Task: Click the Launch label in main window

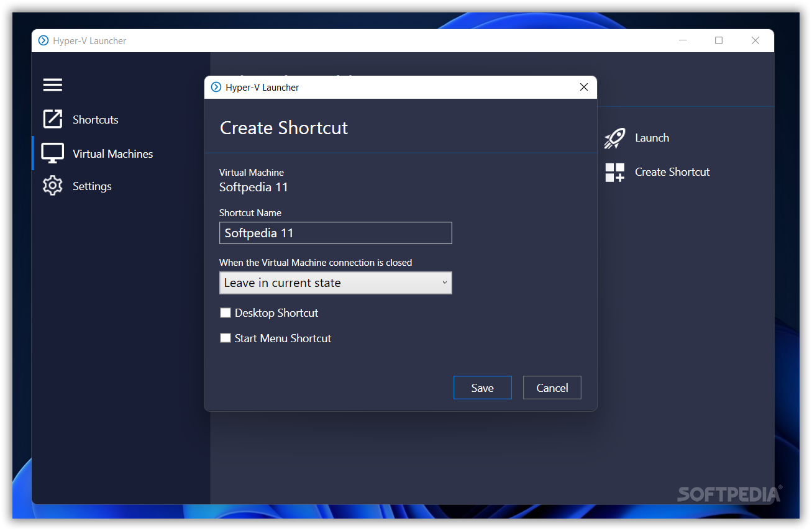Action: (652, 138)
